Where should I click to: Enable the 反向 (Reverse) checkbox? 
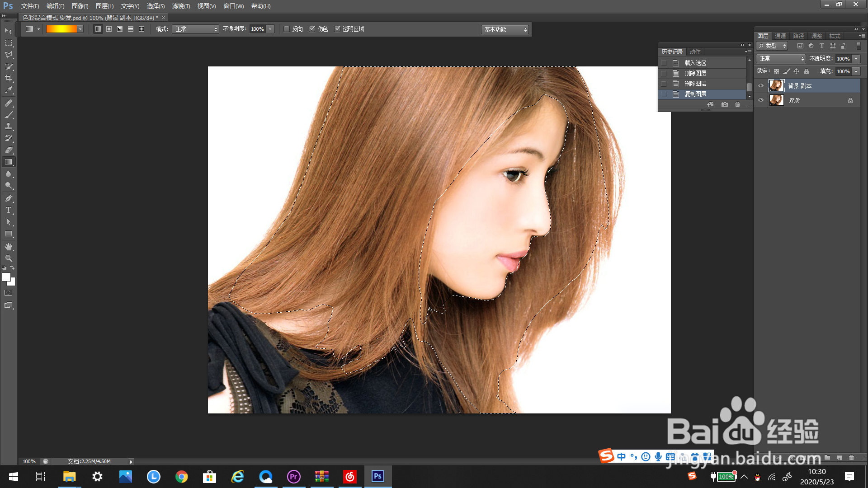(287, 29)
